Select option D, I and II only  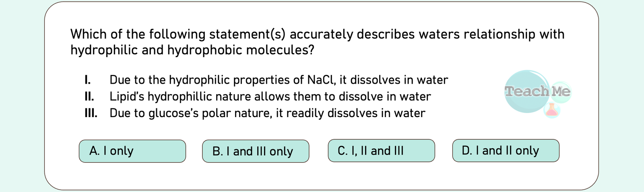(x=506, y=151)
